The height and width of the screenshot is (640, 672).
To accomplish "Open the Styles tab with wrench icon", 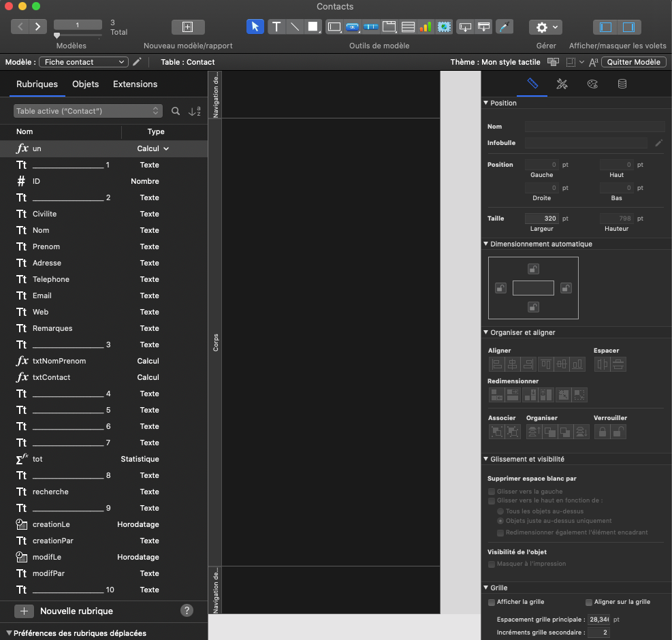I will [562, 84].
